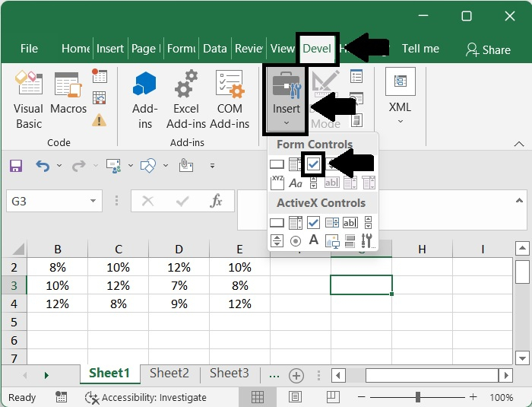Select the Developer tab
The width and height of the screenshot is (532, 407).
point(317,49)
